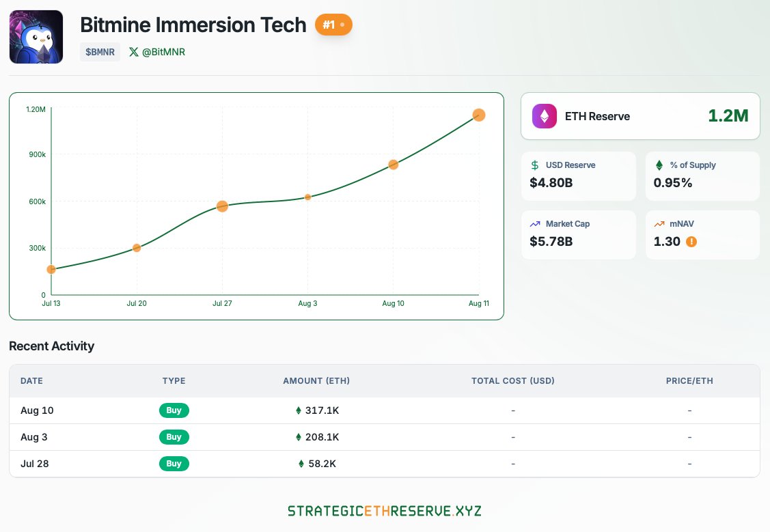
Task: Click the green Buy badge in the Jul 28 row
Action: pos(174,464)
